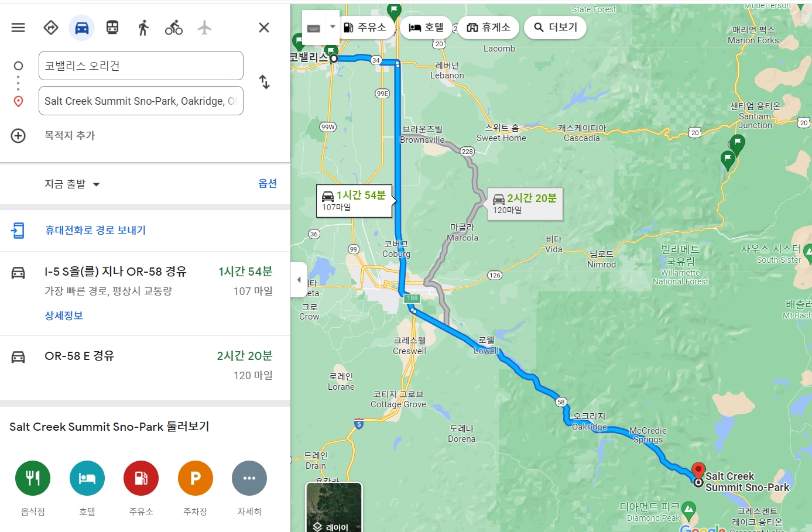Show nearby parking with 주차장 icon
The image size is (812, 532).
click(196, 478)
